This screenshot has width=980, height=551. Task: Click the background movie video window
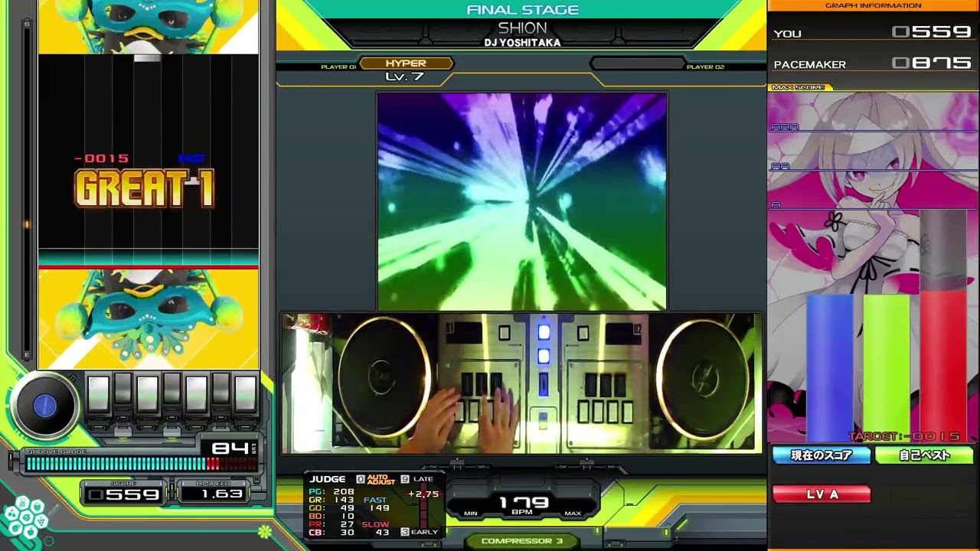521,201
